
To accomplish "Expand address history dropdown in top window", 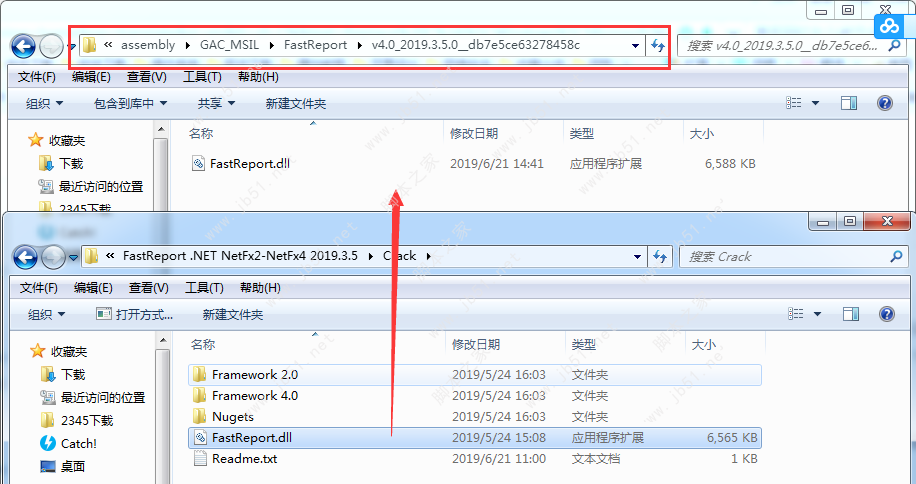I will point(635,46).
